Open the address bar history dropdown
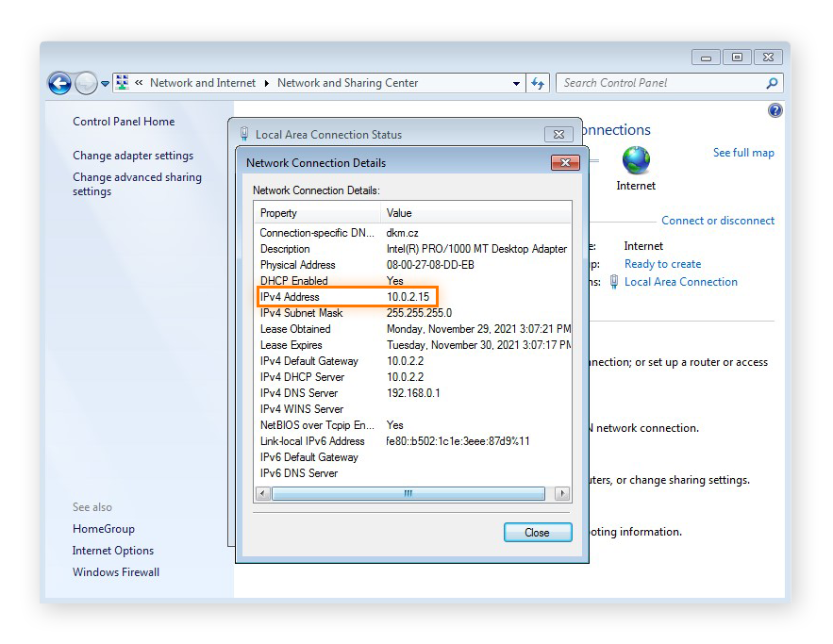Viewport: 833px width, 644px height. [x=515, y=83]
